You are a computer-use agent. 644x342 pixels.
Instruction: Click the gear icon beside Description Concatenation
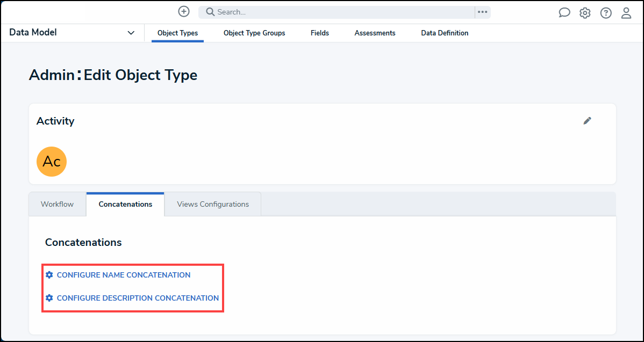(49, 298)
